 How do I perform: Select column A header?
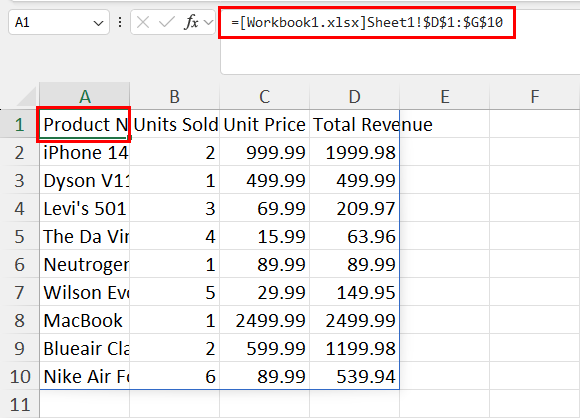click(85, 97)
